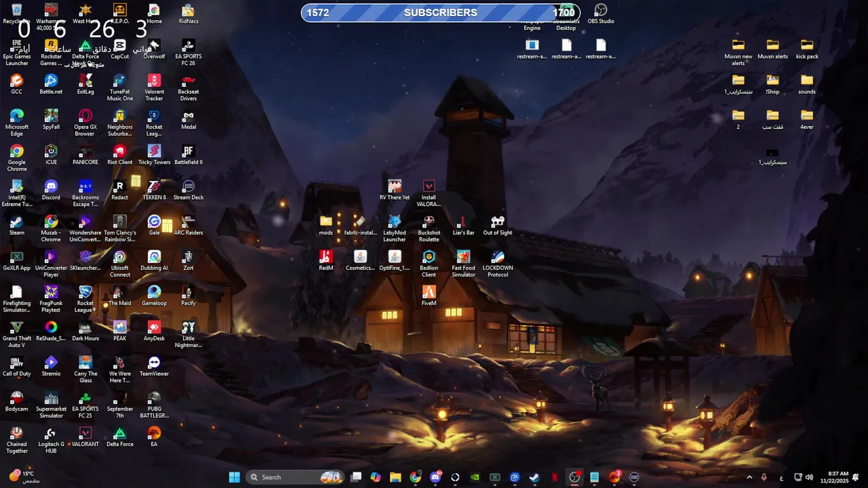This screenshot has height=488, width=868.
Task: Open the Riot Client shortcut
Action: (120, 155)
